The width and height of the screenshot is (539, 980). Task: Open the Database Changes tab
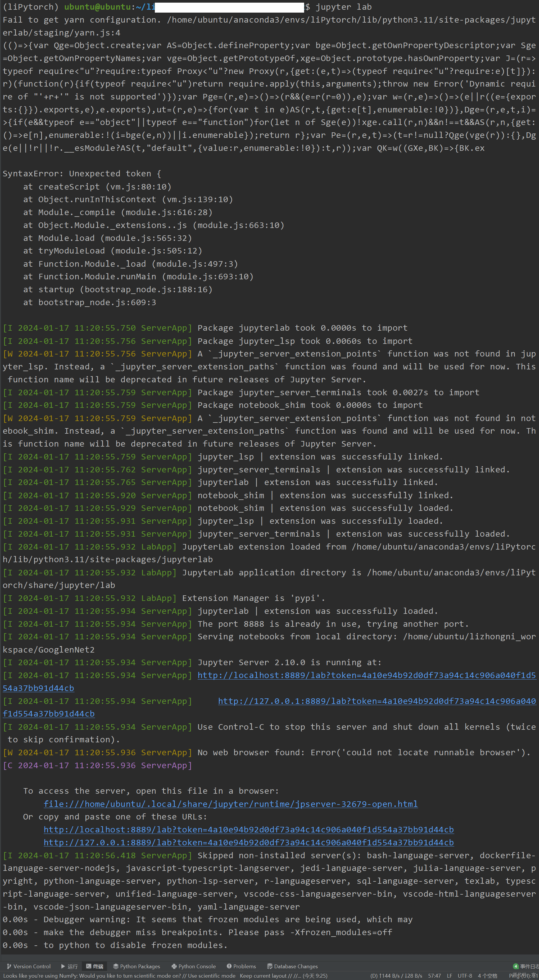tap(292, 966)
